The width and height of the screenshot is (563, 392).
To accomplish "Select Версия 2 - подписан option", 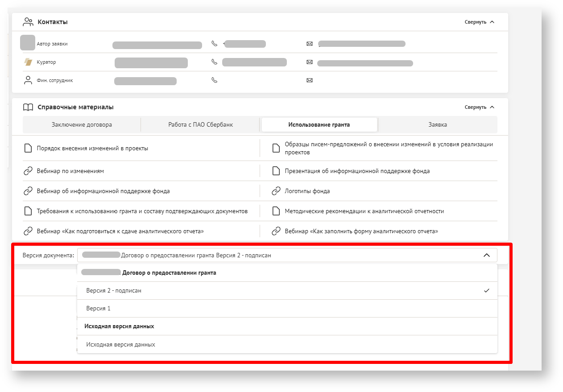I will point(114,291).
